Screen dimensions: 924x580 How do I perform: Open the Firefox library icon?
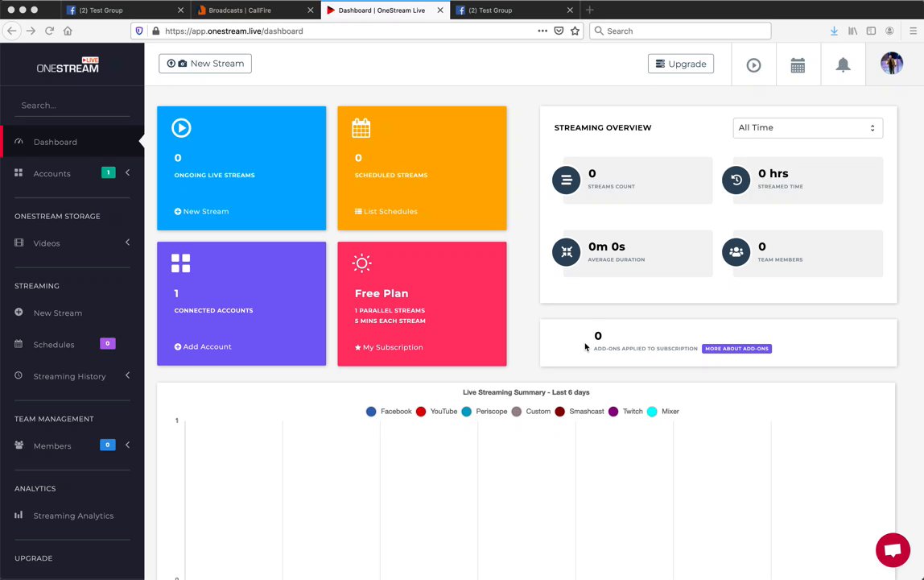coord(852,31)
